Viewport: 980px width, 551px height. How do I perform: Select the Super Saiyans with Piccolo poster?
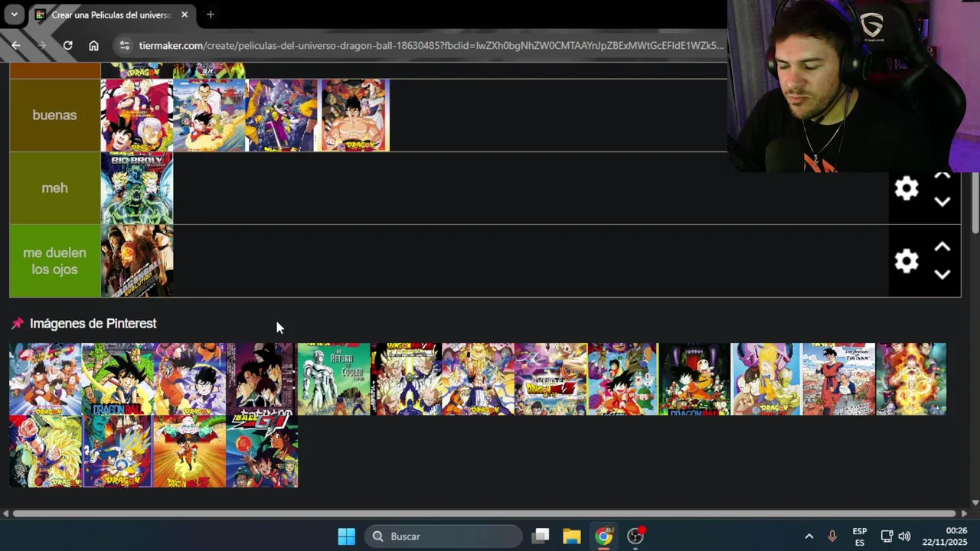406,380
